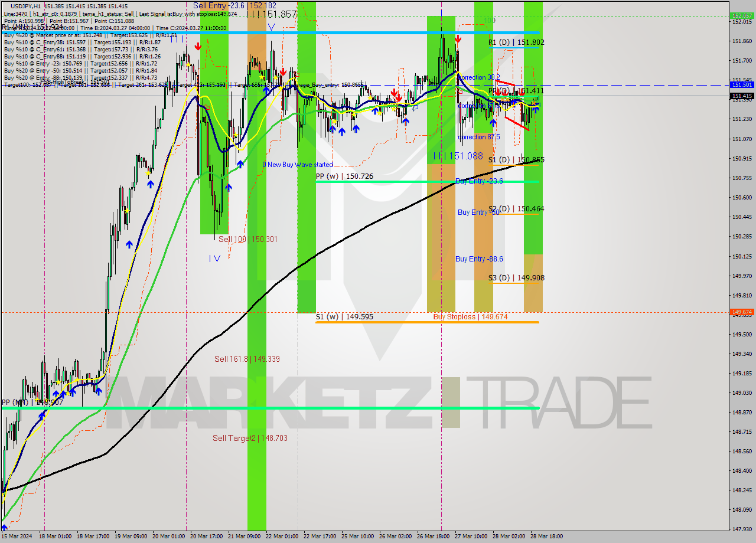Image resolution: width=756 pixels, height=543 pixels.
Task: Select the 'S1 (D) | 150.855' support label
Action: point(516,160)
